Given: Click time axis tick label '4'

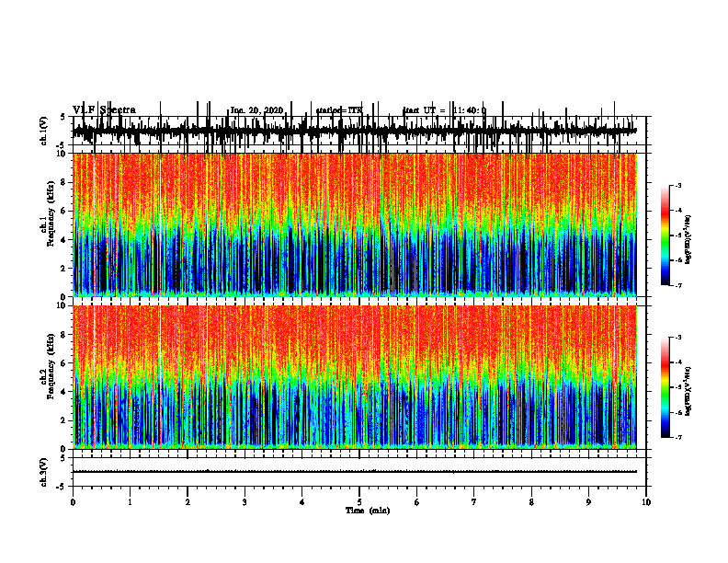Looking at the screenshot, I should 302,502.
